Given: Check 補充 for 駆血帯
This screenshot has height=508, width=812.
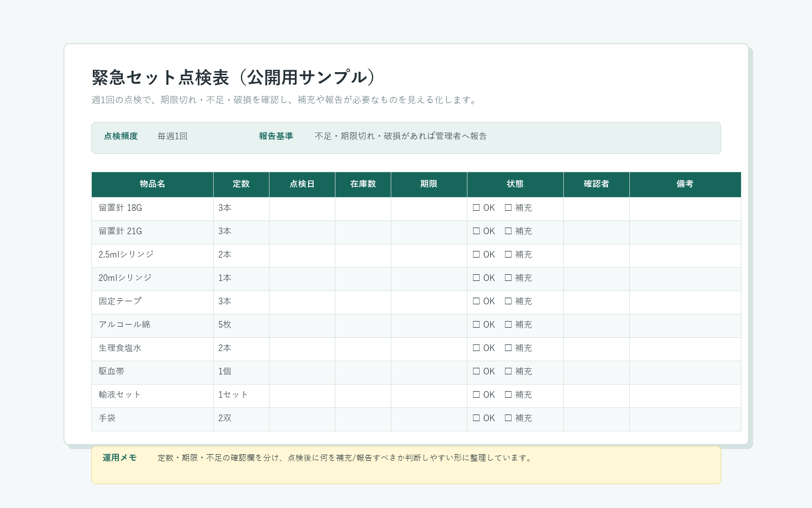Looking at the screenshot, I should click(508, 371).
